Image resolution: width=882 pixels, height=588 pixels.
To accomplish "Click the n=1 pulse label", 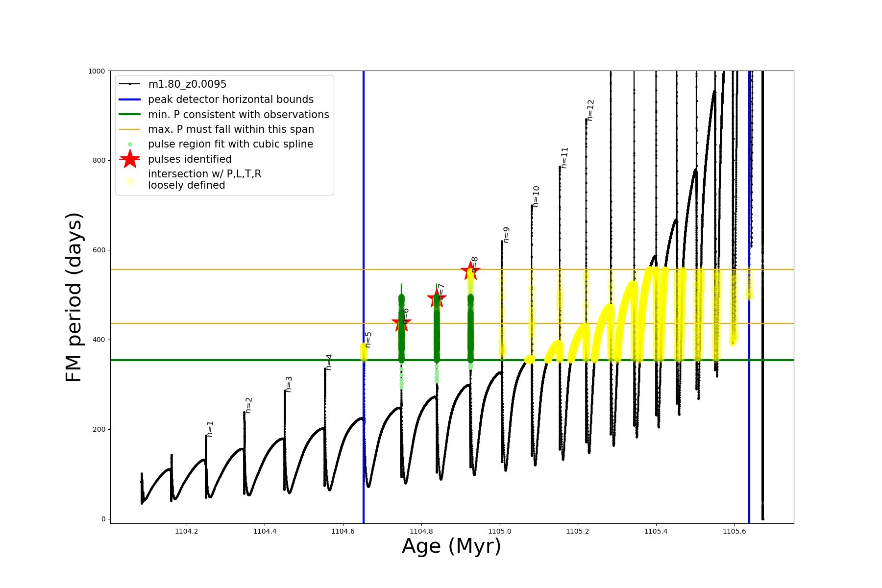I will tap(210, 428).
